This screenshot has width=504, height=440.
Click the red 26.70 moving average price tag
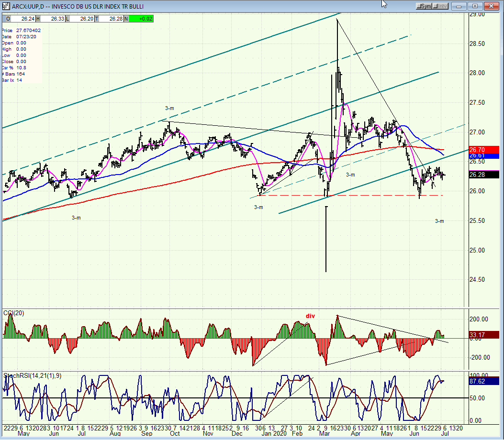point(484,150)
